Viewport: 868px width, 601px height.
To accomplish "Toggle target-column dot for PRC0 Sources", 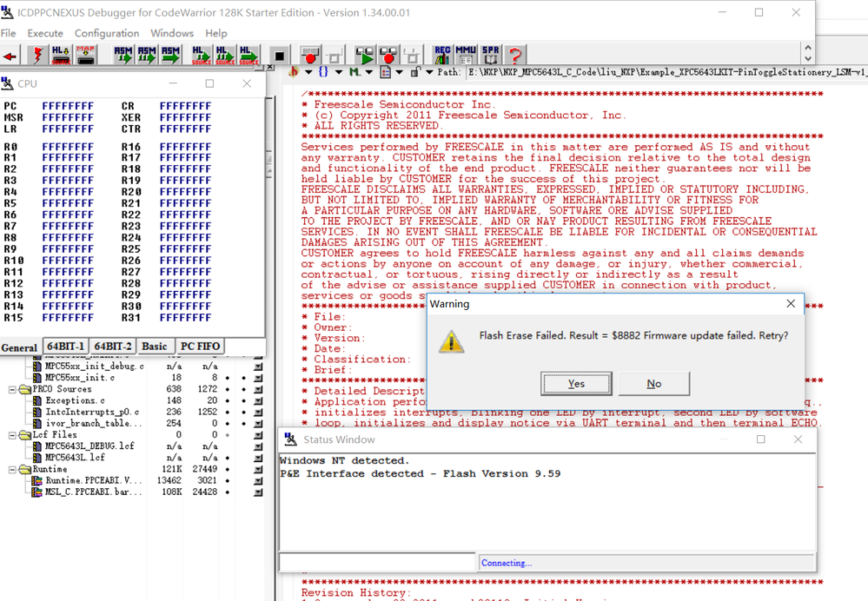I will point(228,389).
